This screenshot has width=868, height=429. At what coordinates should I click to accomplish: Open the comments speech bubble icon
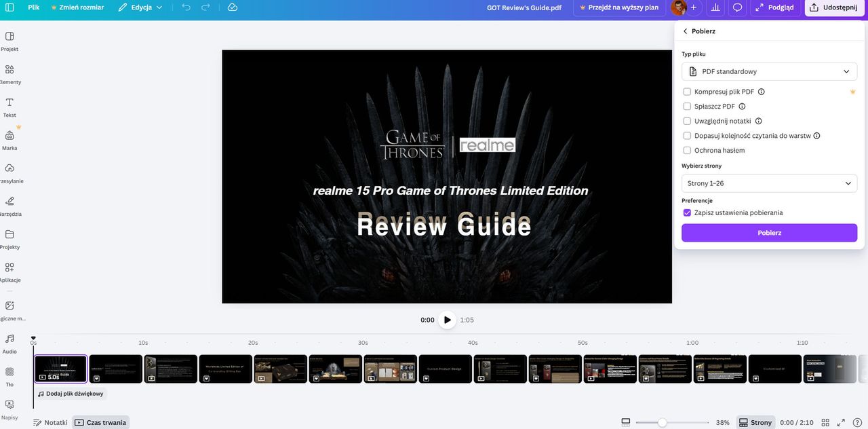tap(737, 7)
